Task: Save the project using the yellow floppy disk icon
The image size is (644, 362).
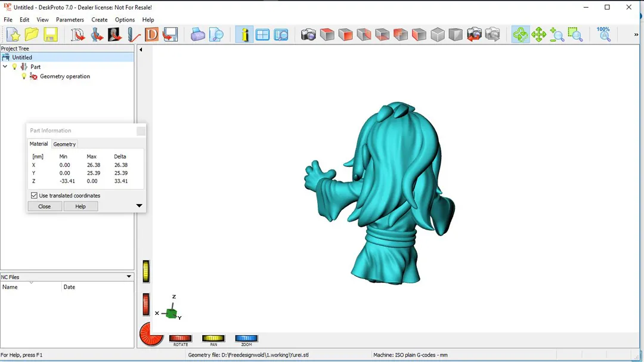Action: tap(51, 35)
